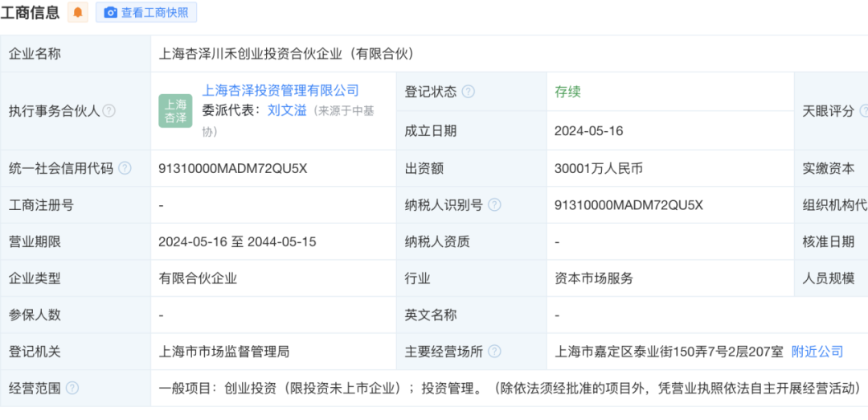Open 查看工商快照 snapshot button

146,12
